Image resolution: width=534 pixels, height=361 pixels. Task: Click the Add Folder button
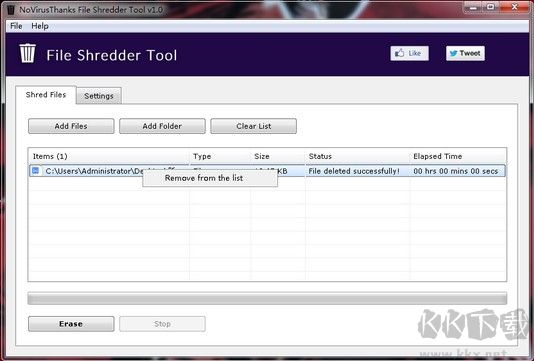pyautogui.click(x=162, y=126)
